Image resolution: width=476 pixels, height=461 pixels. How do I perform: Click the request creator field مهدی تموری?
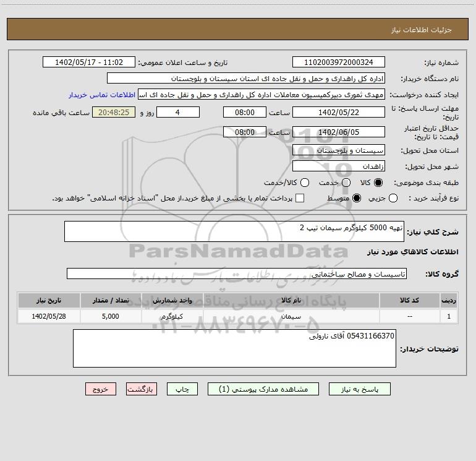click(x=261, y=95)
